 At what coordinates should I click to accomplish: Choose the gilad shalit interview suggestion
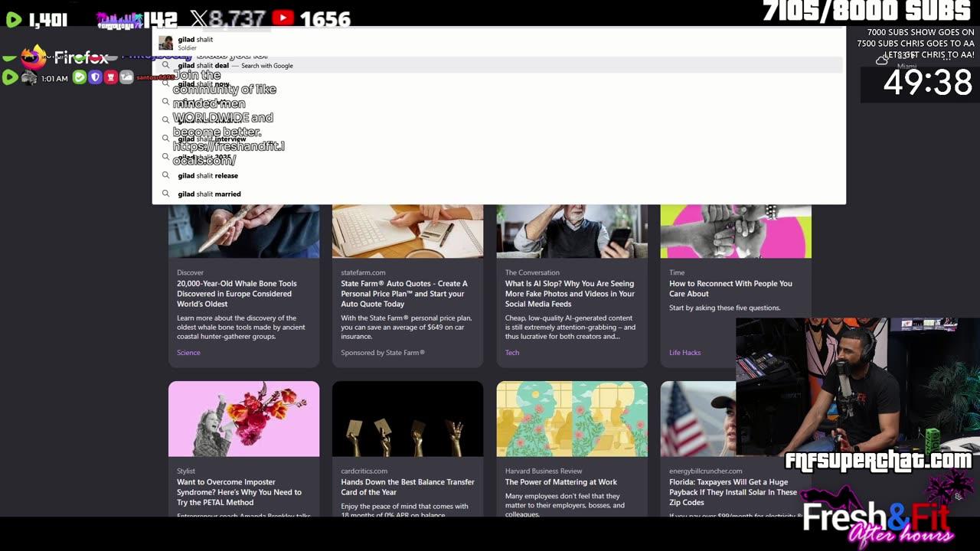(499, 139)
